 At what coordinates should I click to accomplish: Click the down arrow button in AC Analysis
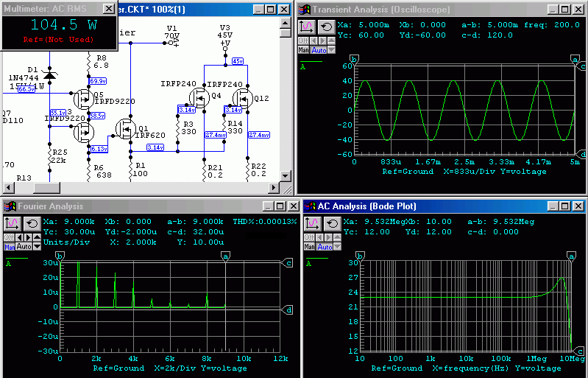click(337, 247)
